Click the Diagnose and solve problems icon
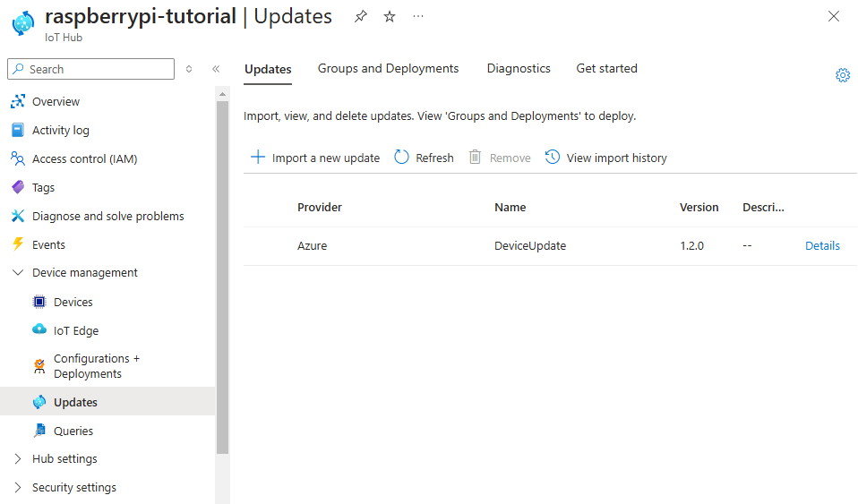 [18, 216]
